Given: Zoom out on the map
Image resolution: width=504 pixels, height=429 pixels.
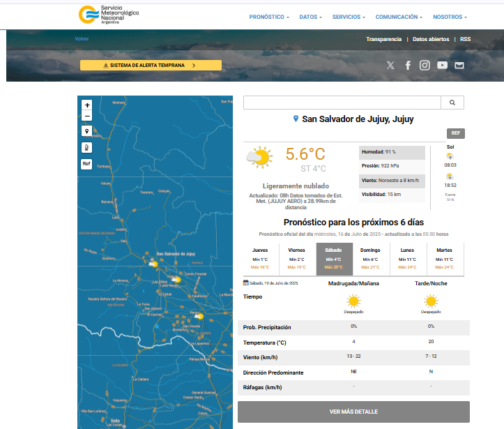Looking at the screenshot, I should tap(87, 116).
